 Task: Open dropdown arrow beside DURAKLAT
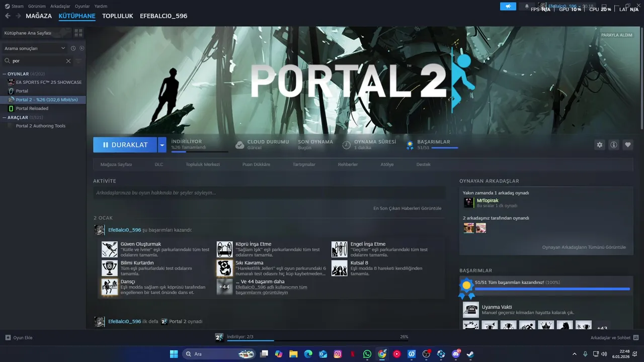(x=162, y=145)
